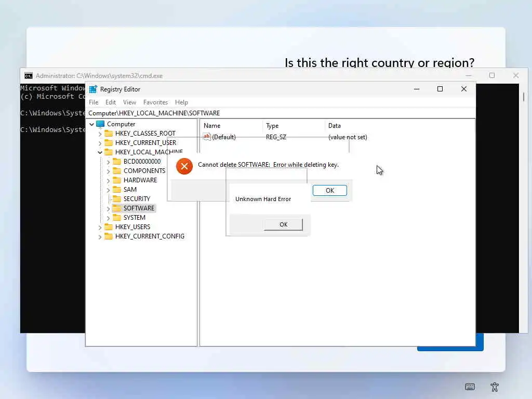Viewport: 532px width, 399px height.
Task: Select the HKEY_USERS tree label
Action: coord(132,227)
